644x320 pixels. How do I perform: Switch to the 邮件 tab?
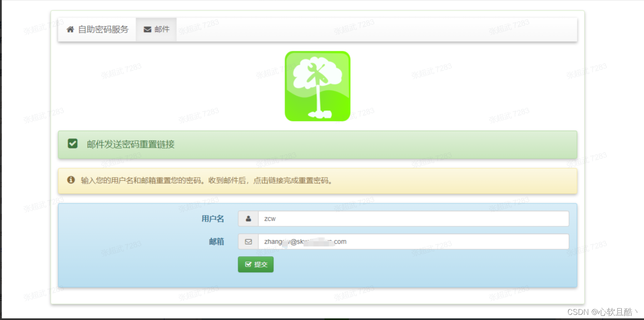click(x=157, y=30)
